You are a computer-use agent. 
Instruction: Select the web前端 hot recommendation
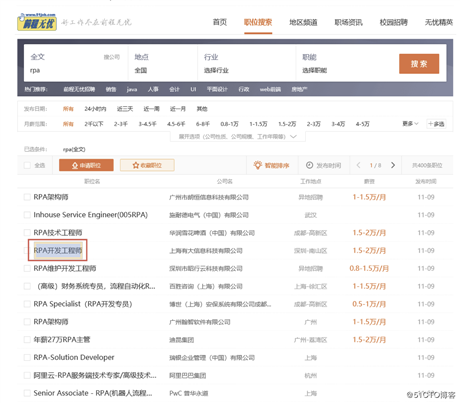click(x=270, y=89)
